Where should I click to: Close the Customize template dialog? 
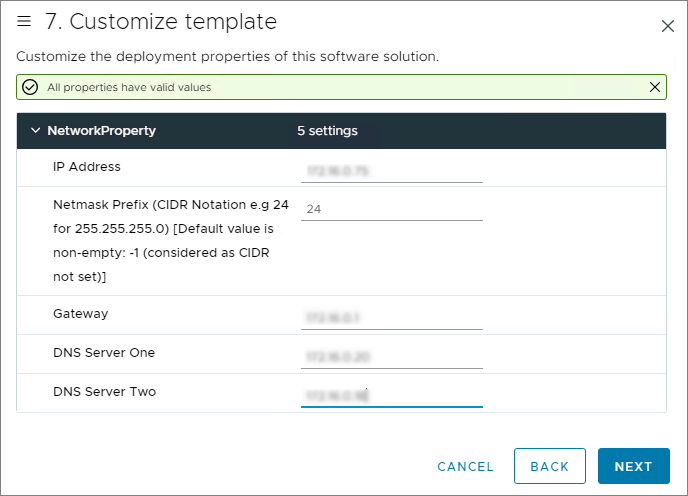click(668, 26)
